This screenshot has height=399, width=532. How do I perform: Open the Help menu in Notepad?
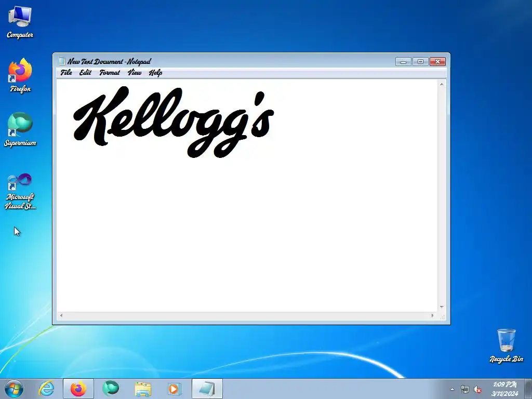pos(155,73)
